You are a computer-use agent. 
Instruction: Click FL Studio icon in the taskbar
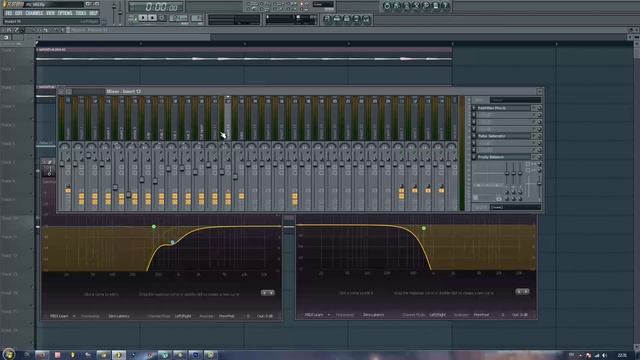119,355
